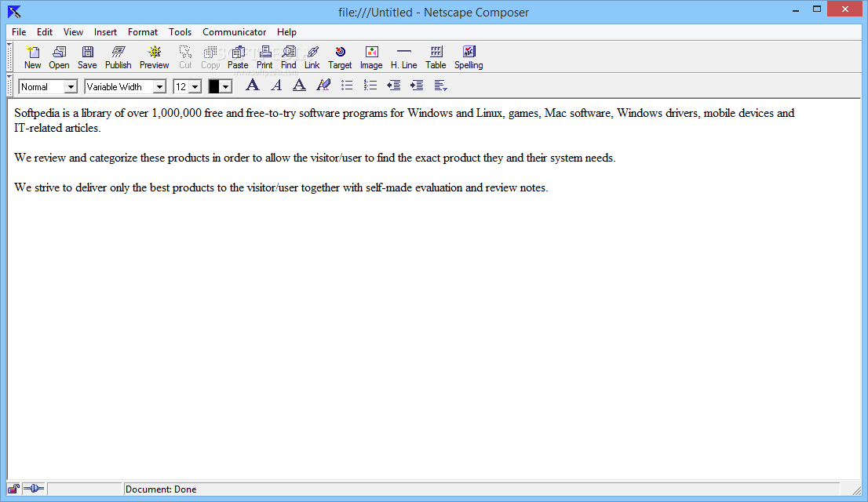Open the Format menu
The width and height of the screenshot is (868, 502).
click(x=142, y=32)
